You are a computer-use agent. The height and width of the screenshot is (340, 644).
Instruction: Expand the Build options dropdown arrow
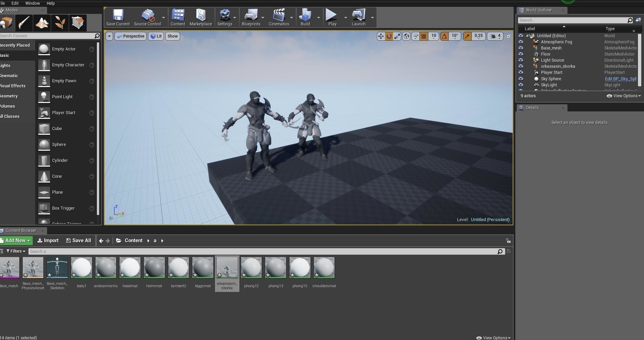(x=318, y=18)
